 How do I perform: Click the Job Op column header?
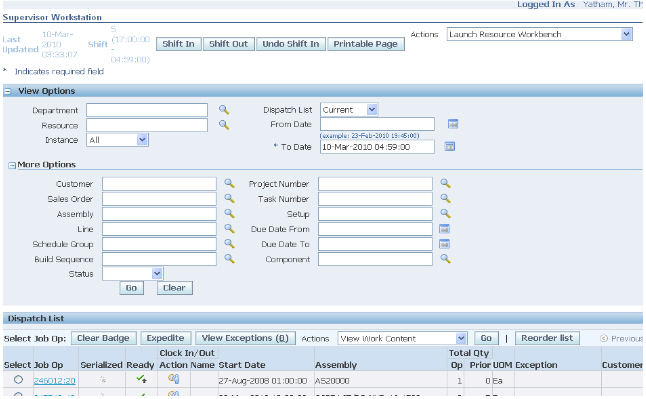[48, 365]
